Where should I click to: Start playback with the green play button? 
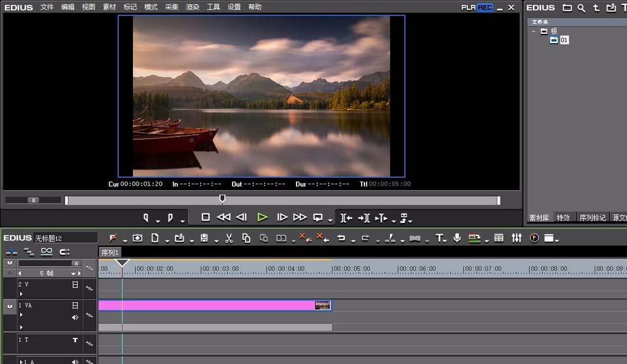coord(263,217)
